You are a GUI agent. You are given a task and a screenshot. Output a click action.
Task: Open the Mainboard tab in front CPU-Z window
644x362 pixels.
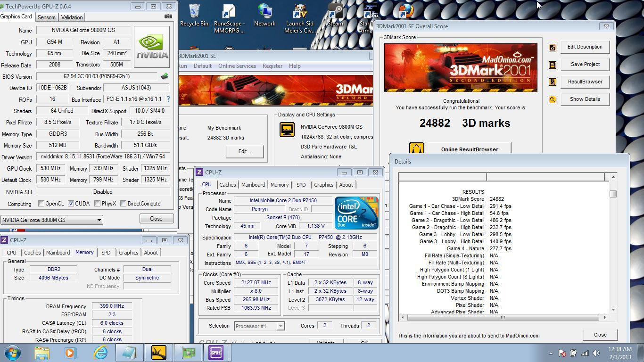point(253,185)
